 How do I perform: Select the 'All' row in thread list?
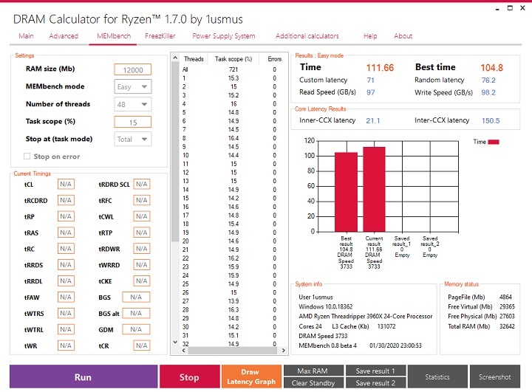tap(233, 69)
